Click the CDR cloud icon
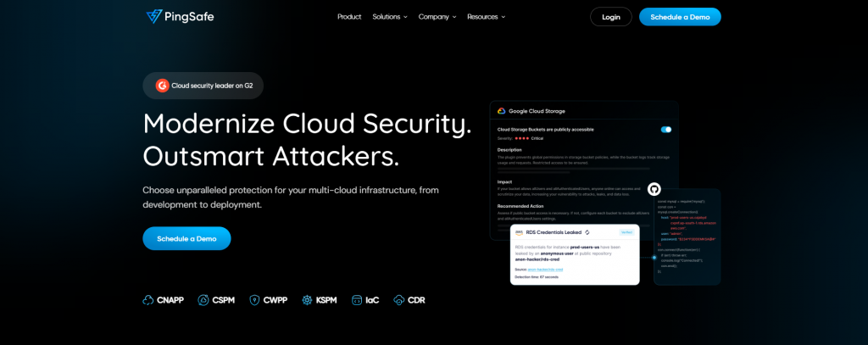Screen dimensions: 868x345 pos(398,300)
